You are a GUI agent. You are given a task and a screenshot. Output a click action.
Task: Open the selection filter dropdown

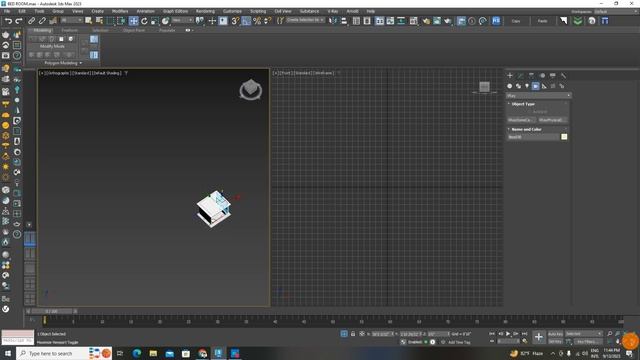pyautogui.click(x=71, y=20)
